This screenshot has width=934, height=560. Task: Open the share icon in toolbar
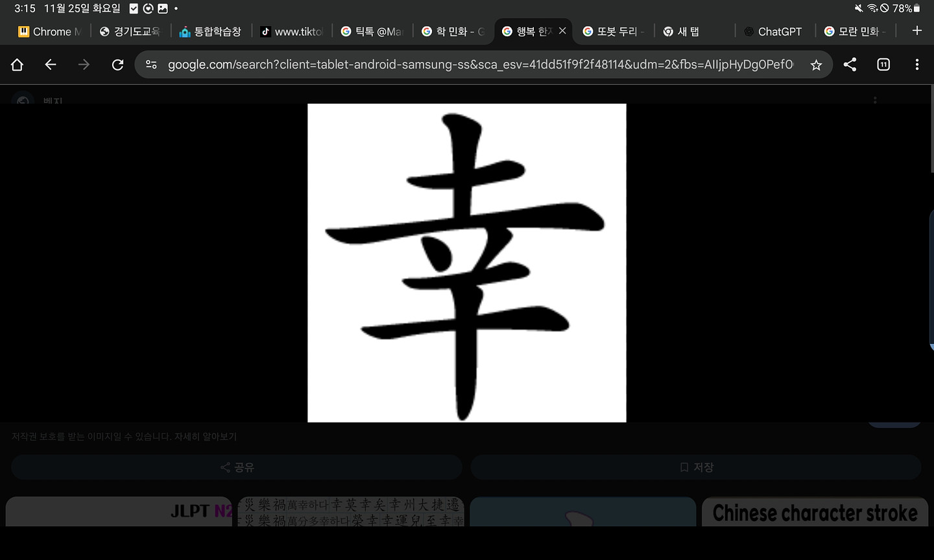point(850,64)
